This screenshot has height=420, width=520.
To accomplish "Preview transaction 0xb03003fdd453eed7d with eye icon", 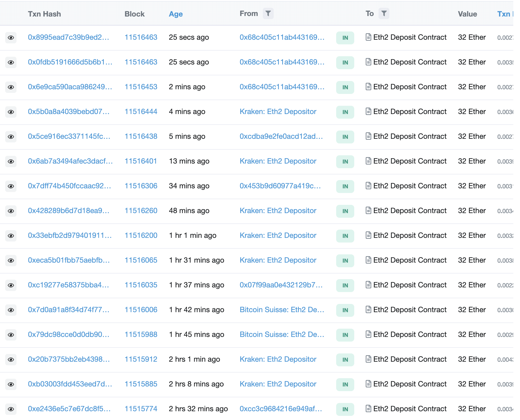I will pos(11,384).
